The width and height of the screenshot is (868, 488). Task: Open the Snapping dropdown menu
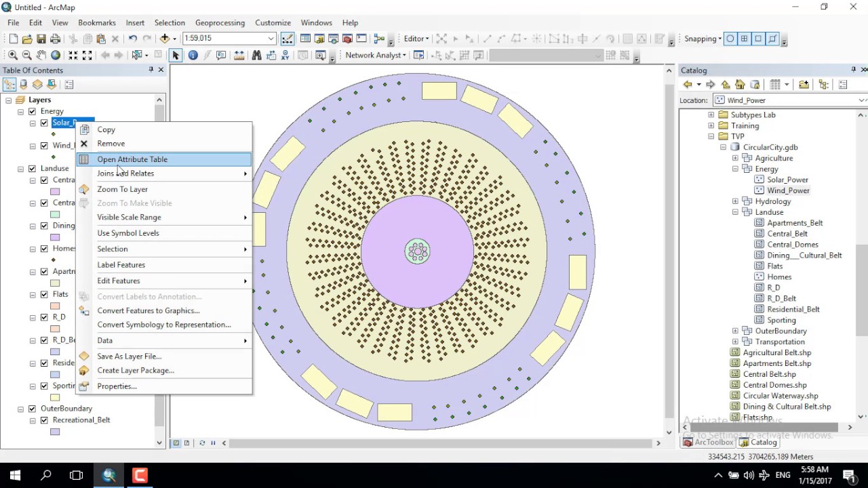coord(703,39)
